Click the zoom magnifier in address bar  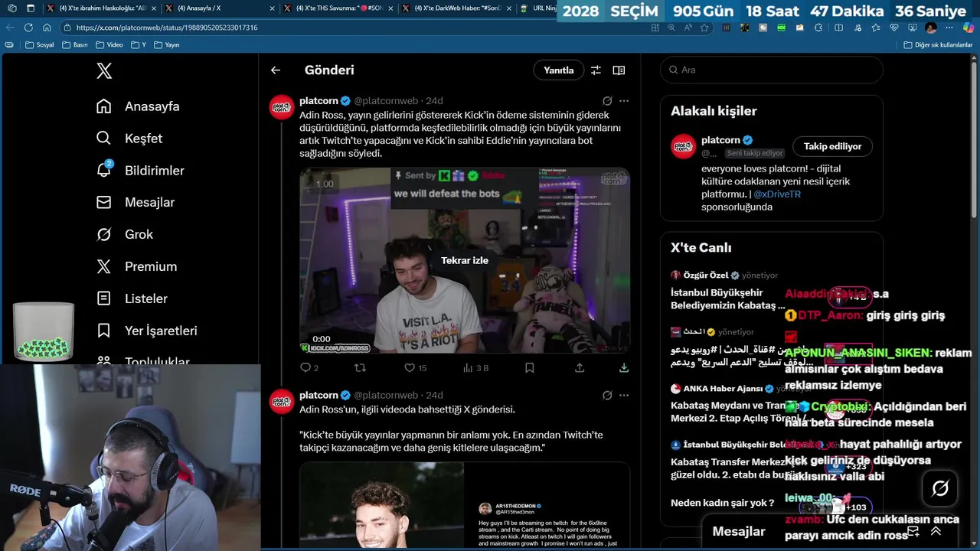point(671,28)
